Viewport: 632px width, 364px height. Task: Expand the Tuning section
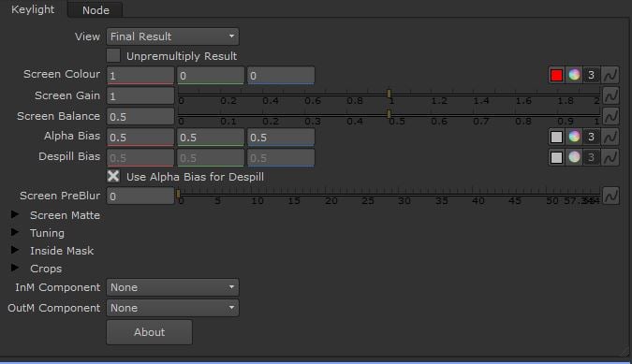click(15, 232)
